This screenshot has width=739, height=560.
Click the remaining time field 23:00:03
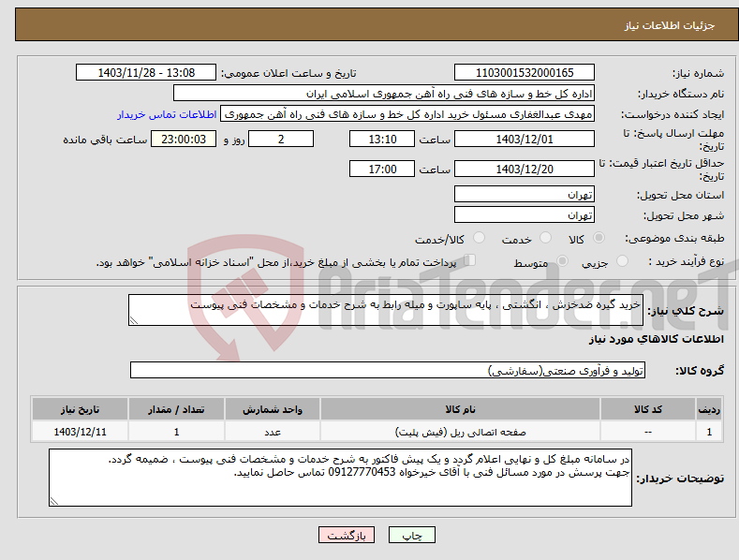coord(184,139)
